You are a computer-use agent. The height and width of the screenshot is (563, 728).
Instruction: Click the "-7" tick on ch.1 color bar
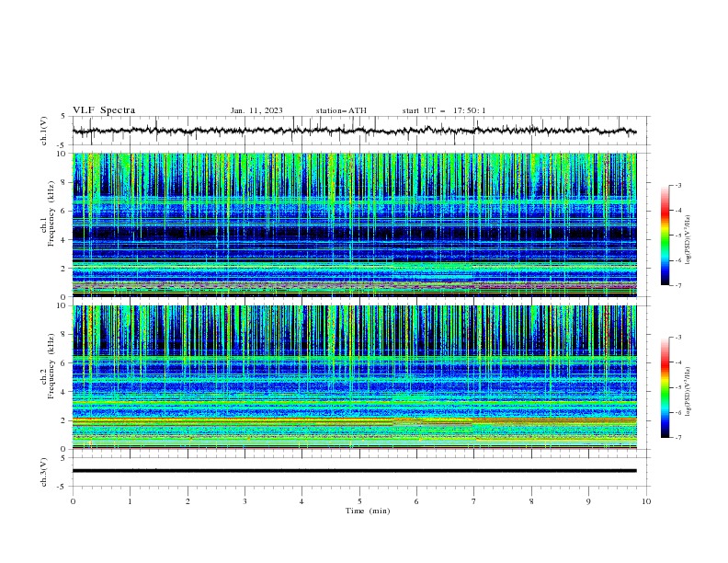(x=677, y=285)
